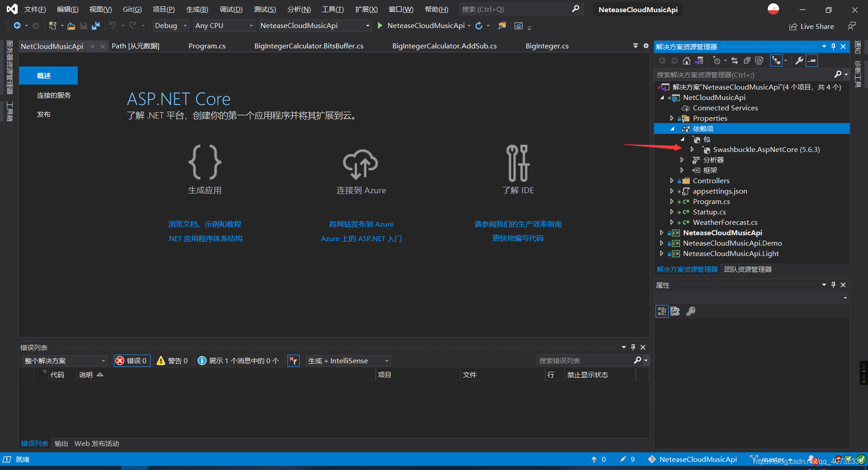Expand the NeteaseCloudMusicApi.Demo project
Screen dimensions: 868x470
662,243
